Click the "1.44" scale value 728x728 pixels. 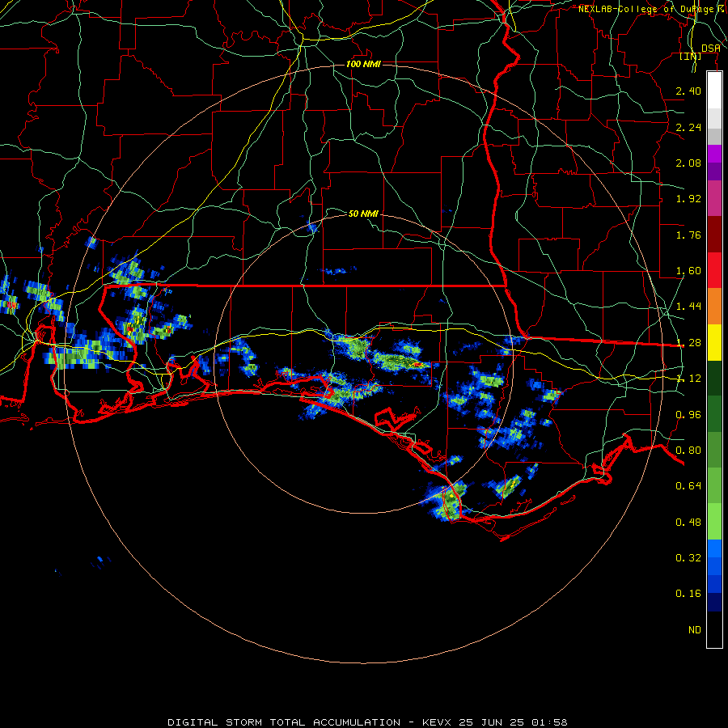click(x=688, y=307)
